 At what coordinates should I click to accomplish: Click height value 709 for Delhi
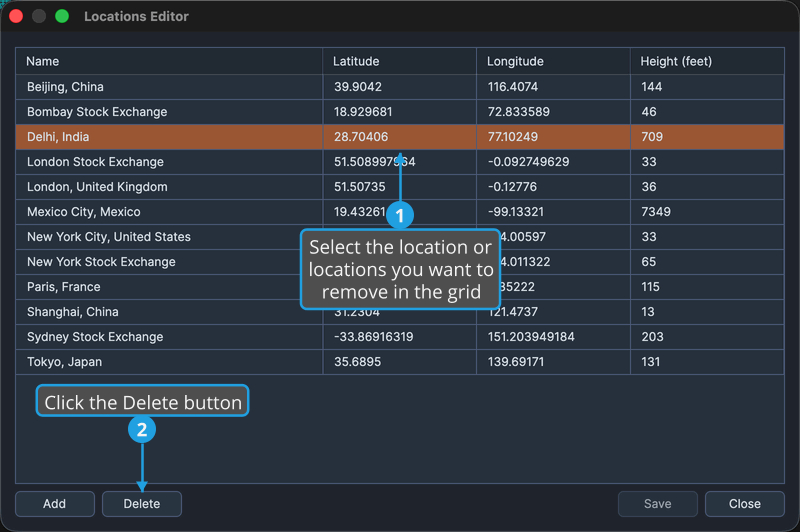pyautogui.click(x=652, y=137)
